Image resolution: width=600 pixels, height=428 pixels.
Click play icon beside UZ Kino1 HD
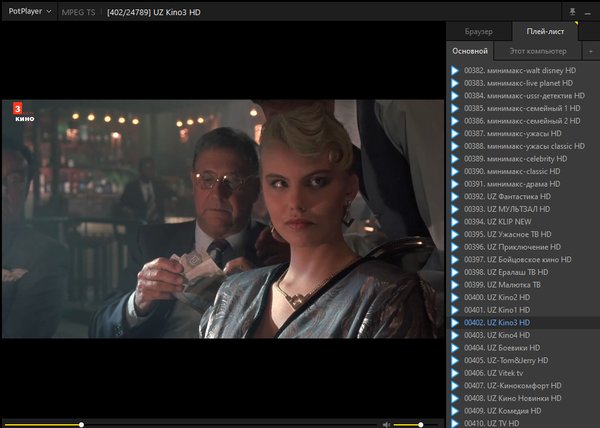(455, 310)
